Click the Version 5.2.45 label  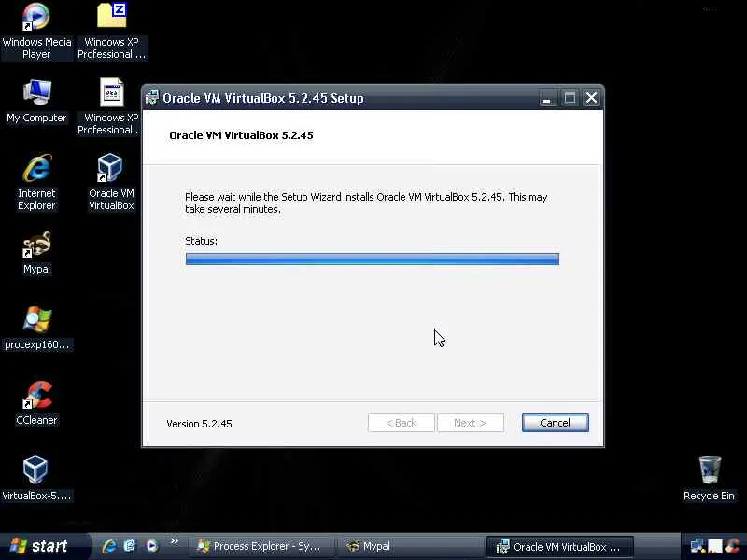coord(199,424)
